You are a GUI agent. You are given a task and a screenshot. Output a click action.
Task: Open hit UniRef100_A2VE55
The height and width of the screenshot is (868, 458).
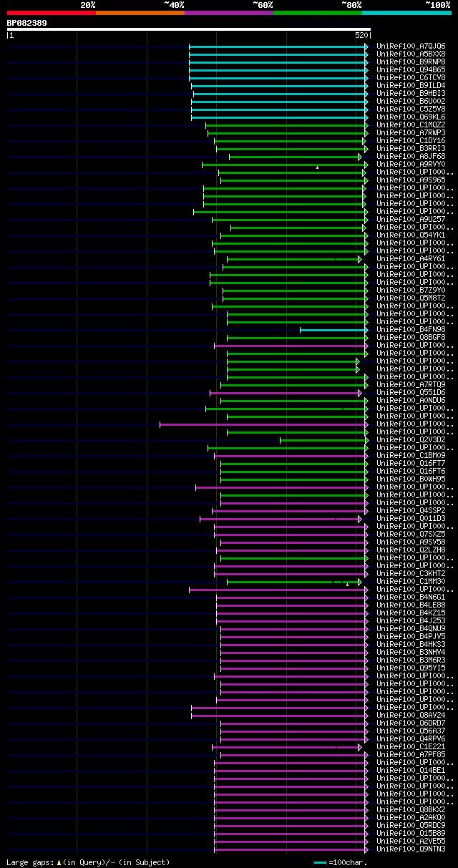(x=411, y=841)
